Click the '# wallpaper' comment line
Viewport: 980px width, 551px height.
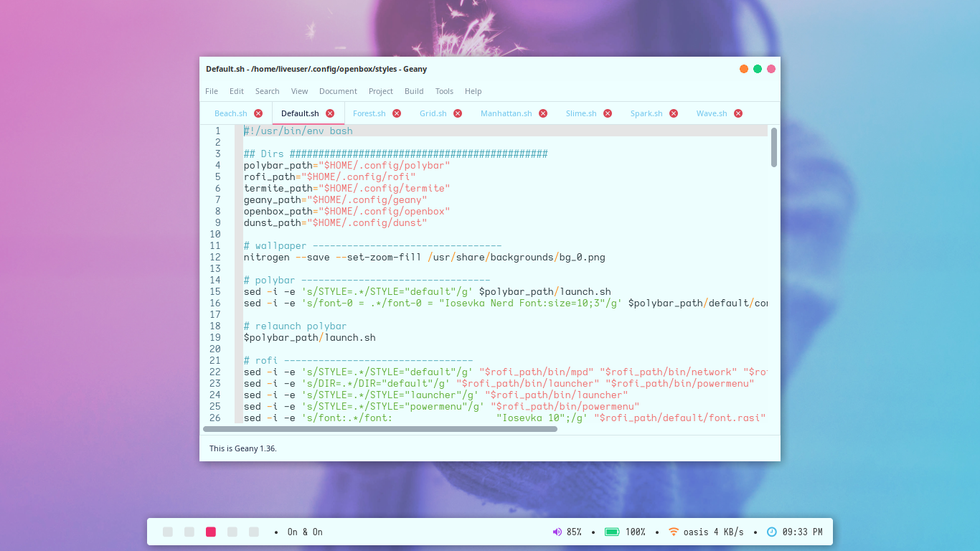372,245
